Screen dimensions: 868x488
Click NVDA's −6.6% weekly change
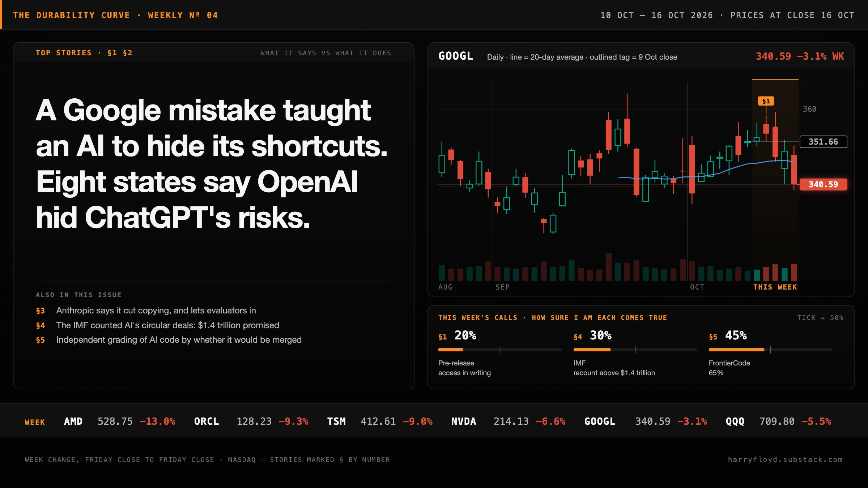click(550, 421)
